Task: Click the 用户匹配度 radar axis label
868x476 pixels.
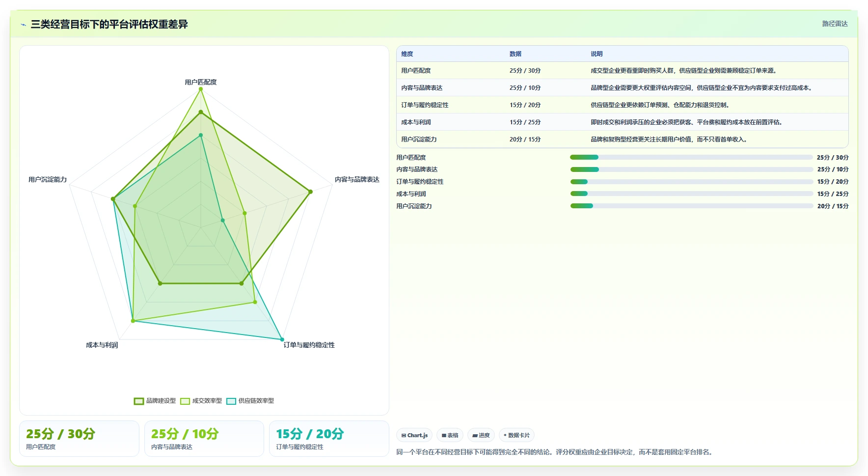Action: tap(201, 82)
